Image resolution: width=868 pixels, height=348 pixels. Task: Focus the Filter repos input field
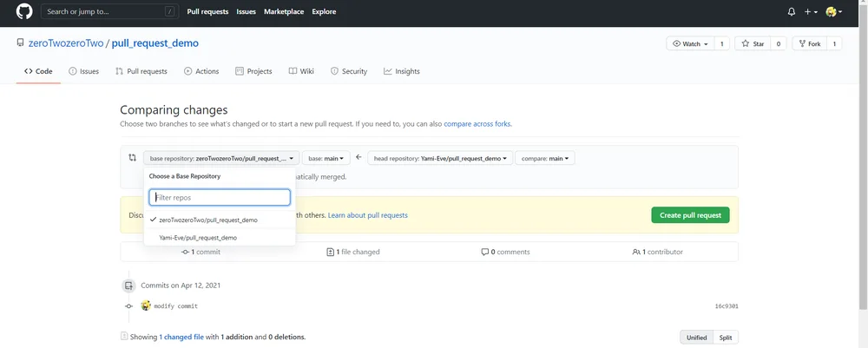[220, 198]
